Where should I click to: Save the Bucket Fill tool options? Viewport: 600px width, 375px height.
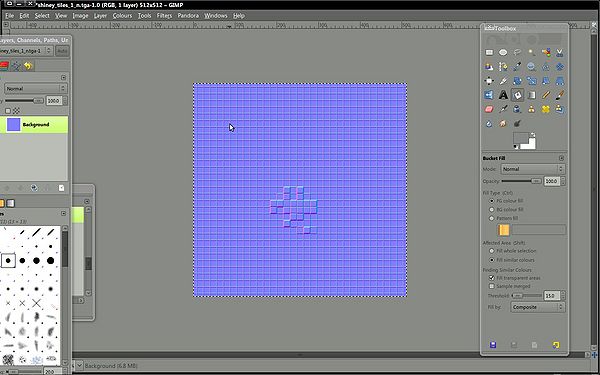(x=493, y=345)
